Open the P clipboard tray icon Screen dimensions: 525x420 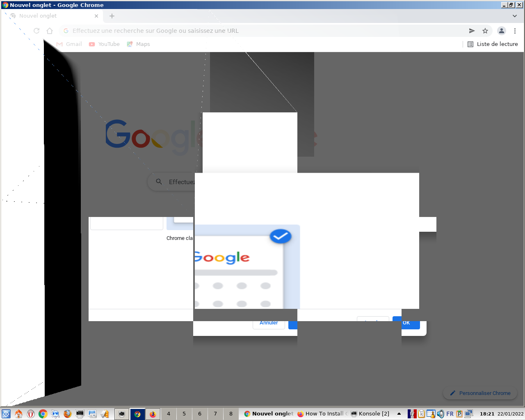[459, 414]
